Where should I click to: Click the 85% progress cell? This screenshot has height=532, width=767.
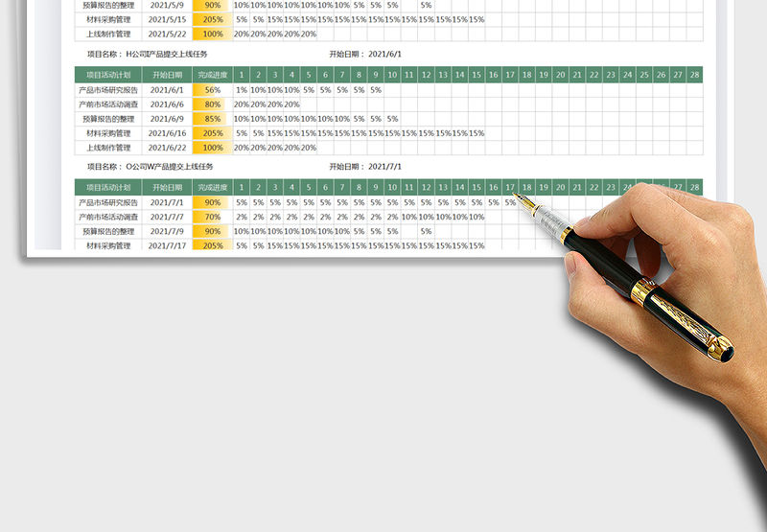(x=212, y=119)
